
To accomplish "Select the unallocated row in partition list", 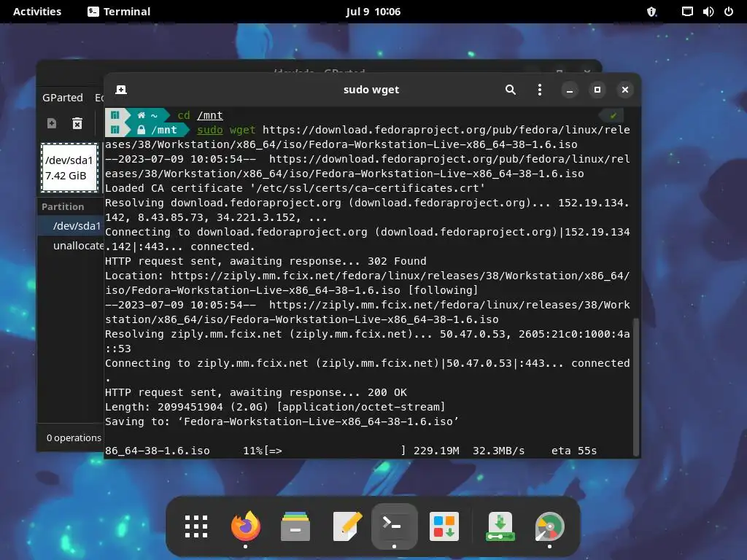I will click(x=71, y=246).
